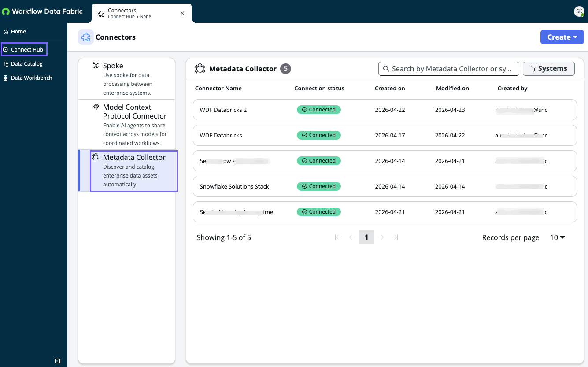The width and height of the screenshot is (588, 367).
Task: Open the Snowflake Solutions Stack connector
Action: point(385,186)
